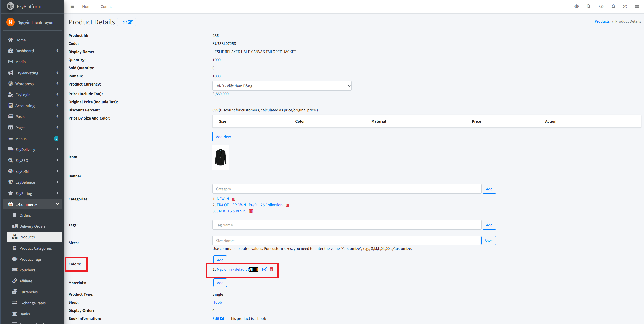Delete the NEW IN category trash icon
644x324 pixels.
[234, 199]
